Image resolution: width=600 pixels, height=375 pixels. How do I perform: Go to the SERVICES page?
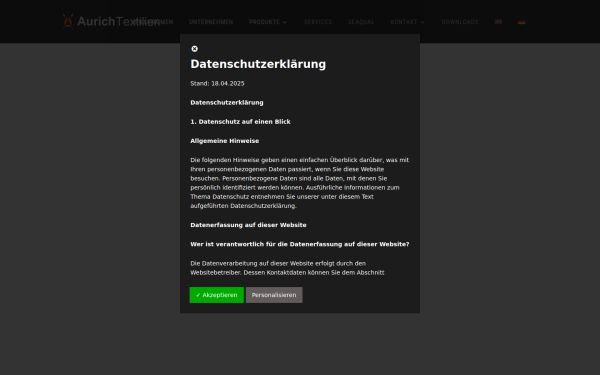(318, 22)
